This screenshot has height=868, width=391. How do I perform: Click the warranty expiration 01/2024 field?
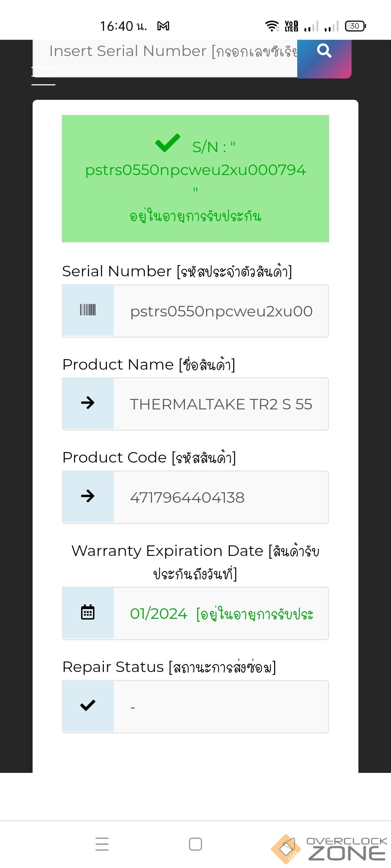point(221,613)
